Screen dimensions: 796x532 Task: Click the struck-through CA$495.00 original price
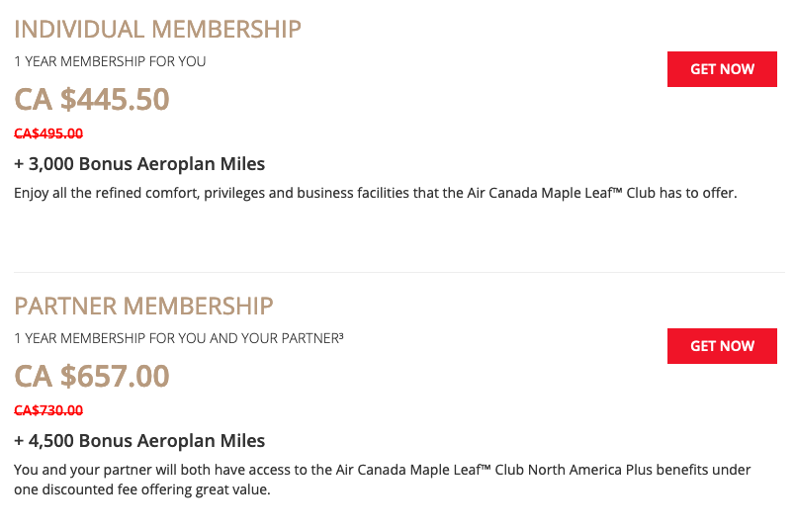(48, 133)
